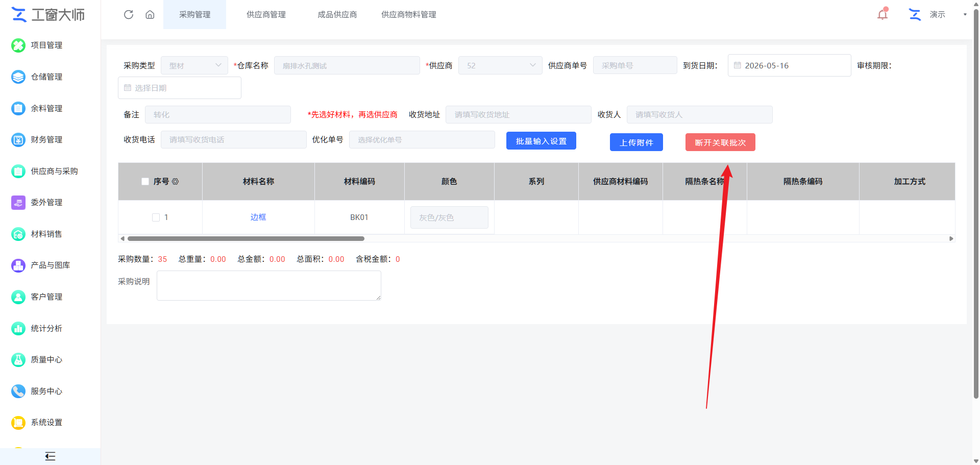Switch to 成品供应商 tab

(337, 14)
